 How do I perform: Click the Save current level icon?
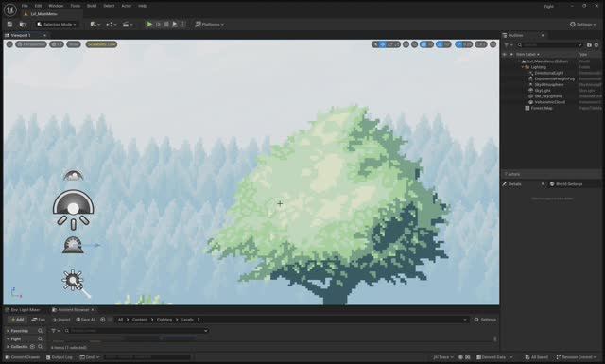[9, 25]
